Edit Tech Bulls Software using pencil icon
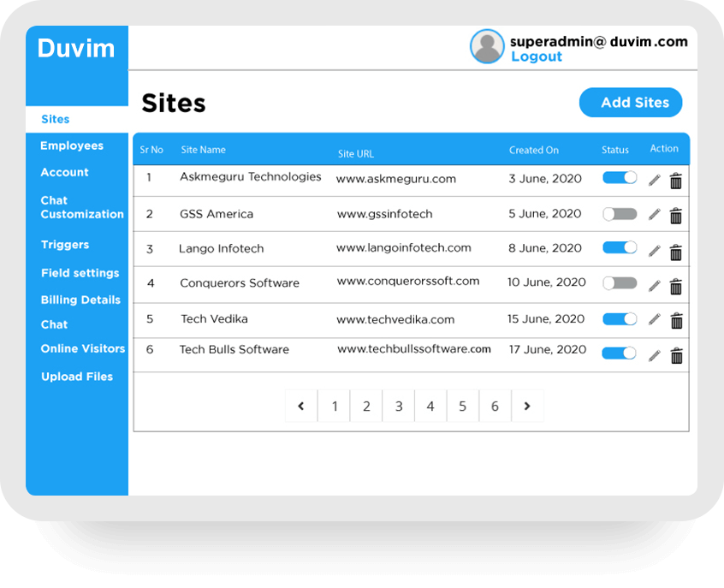The height and width of the screenshot is (588, 724). [655, 356]
